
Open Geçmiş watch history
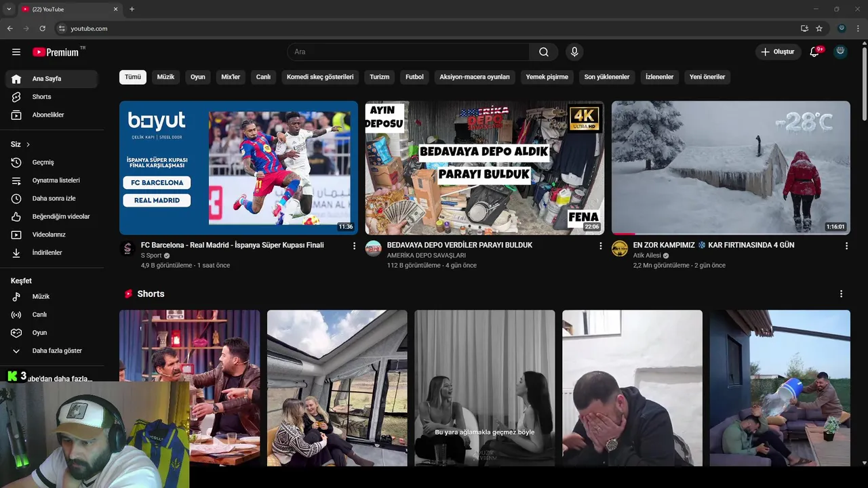52,163
